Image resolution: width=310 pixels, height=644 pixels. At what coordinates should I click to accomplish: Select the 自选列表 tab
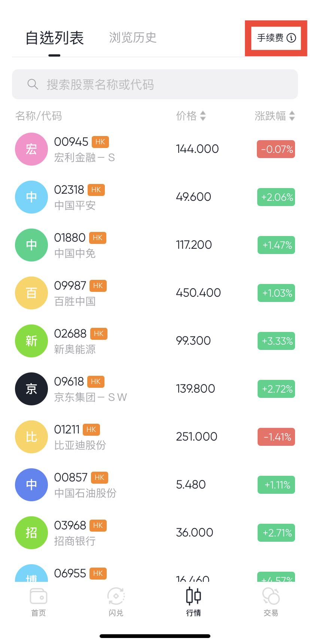point(55,38)
